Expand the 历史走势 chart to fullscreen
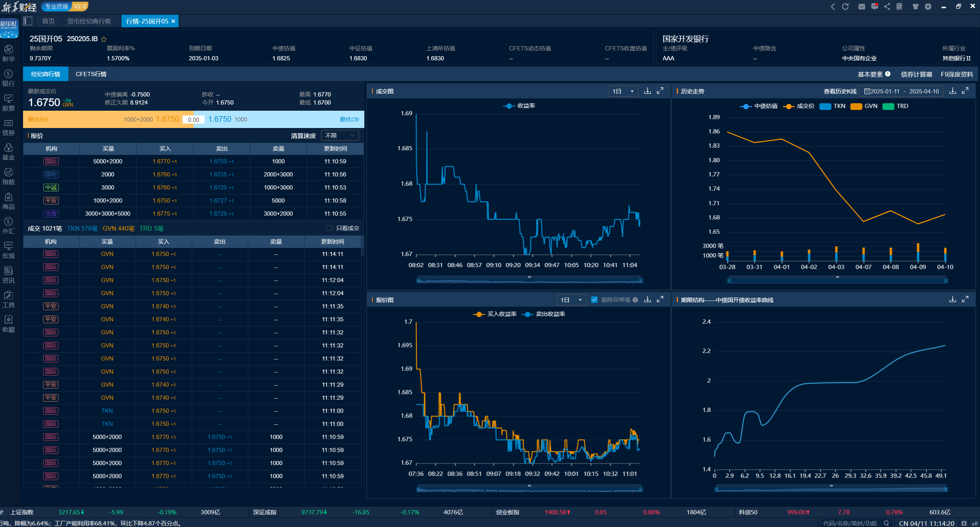 coord(965,91)
